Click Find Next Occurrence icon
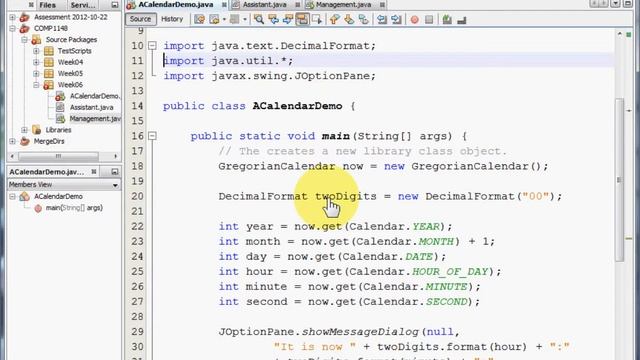Viewport: 640px width, 360px height. pyautogui.click(x=288, y=19)
